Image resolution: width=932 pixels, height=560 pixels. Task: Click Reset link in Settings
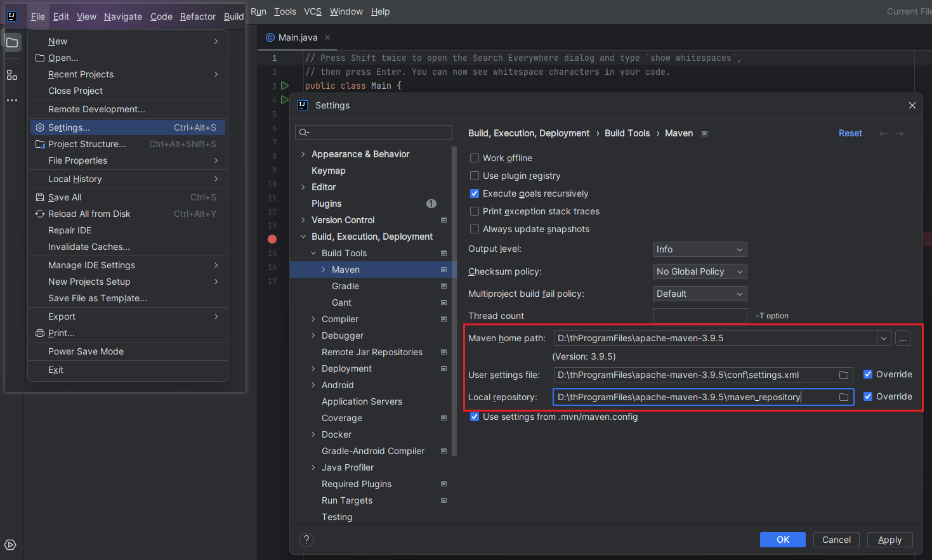pos(850,133)
